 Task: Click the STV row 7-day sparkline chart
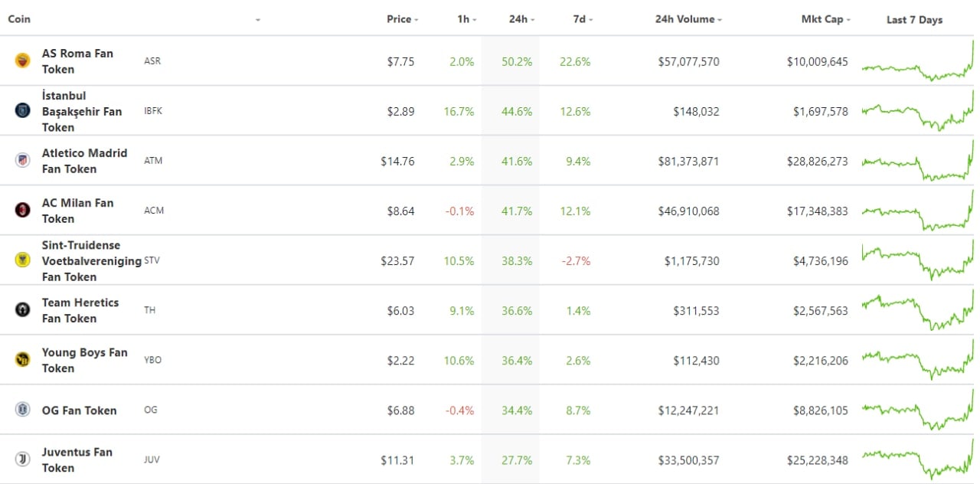tap(917, 260)
